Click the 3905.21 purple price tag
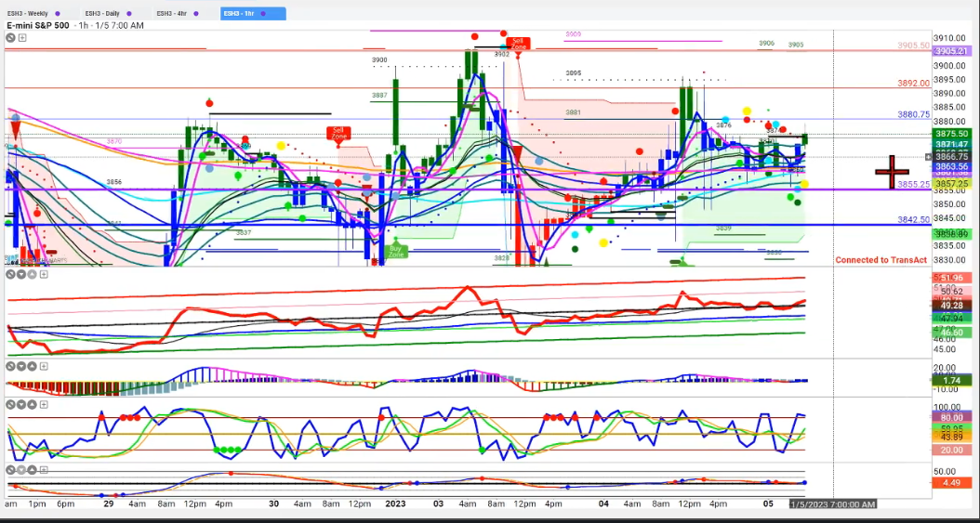This screenshot has width=980, height=523. coord(952,51)
